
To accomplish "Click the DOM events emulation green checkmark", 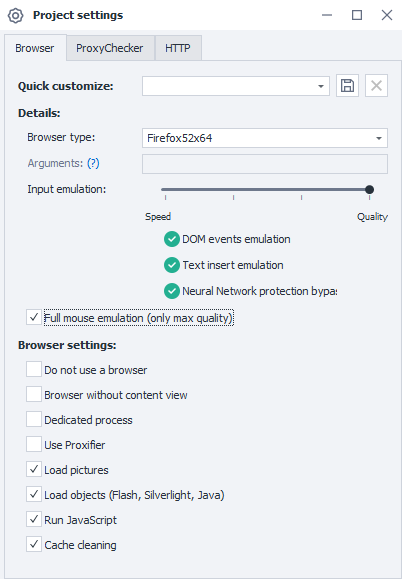I will [x=172, y=239].
